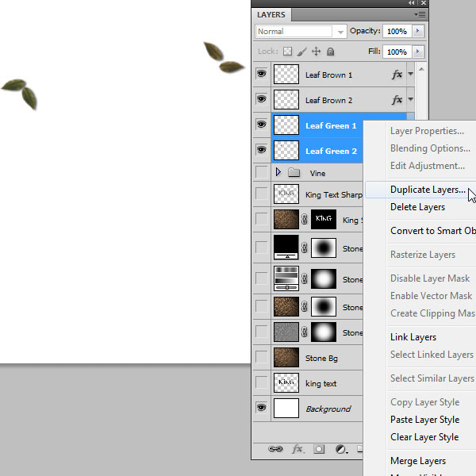The height and width of the screenshot is (476, 476).
Task: Open the Opacity slider arrow
Action: (418, 31)
